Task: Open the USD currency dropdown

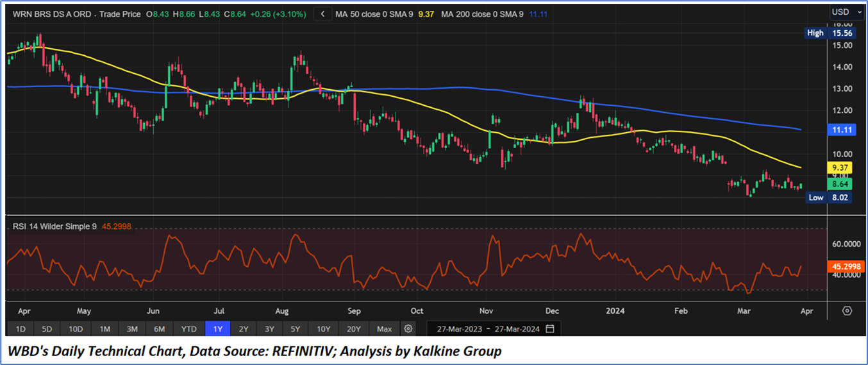Action: [844, 12]
